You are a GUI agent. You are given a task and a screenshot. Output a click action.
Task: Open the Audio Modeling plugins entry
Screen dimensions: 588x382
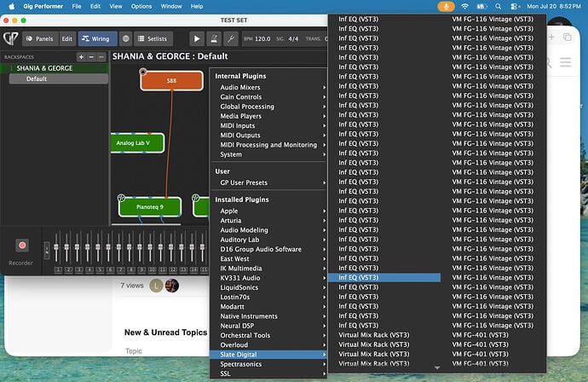(x=269, y=230)
